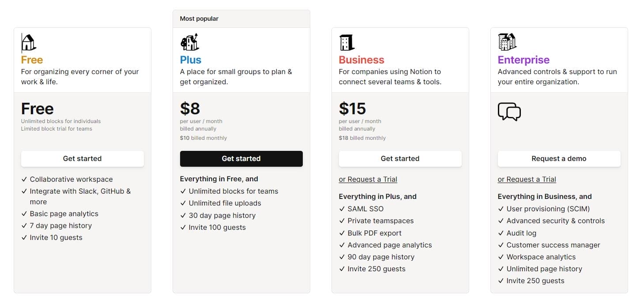Open Request a Trial under Enterprise
This screenshot has height=307, width=644.
click(527, 179)
